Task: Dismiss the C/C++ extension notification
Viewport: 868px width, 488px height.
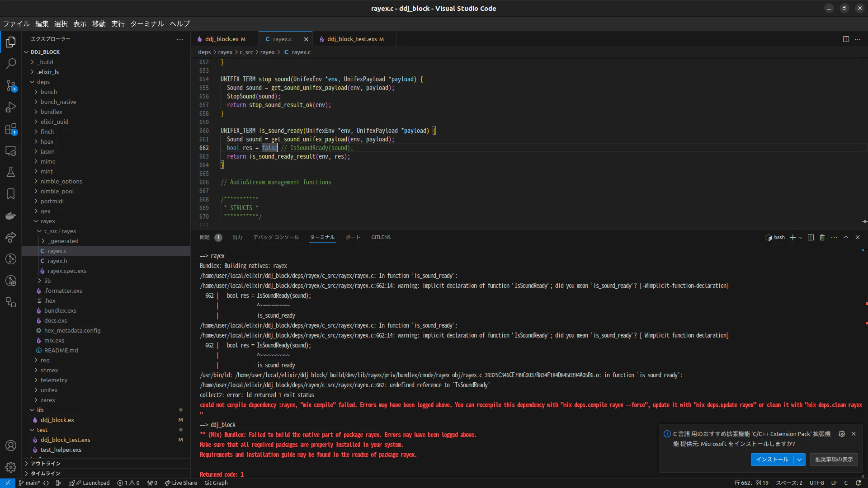Action: point(854,434)
